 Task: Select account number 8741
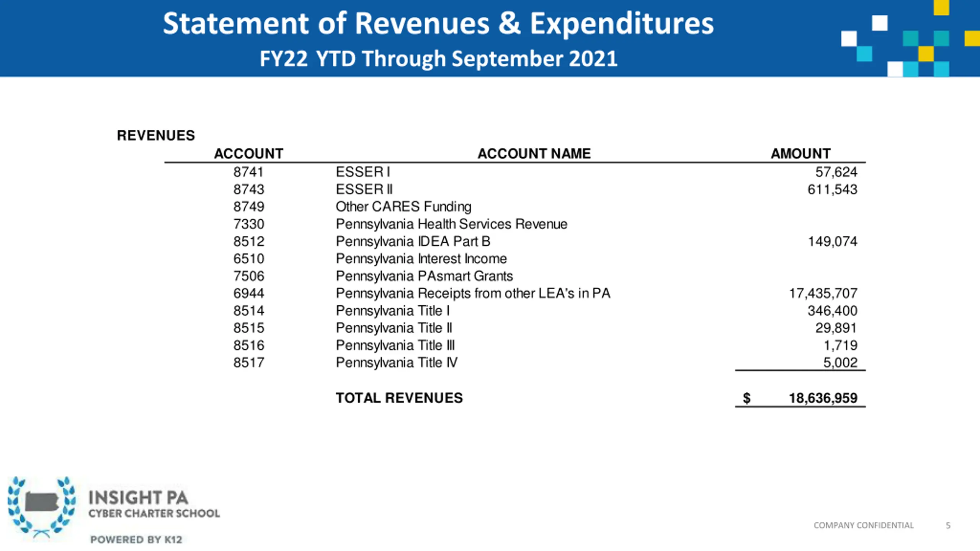248,172
